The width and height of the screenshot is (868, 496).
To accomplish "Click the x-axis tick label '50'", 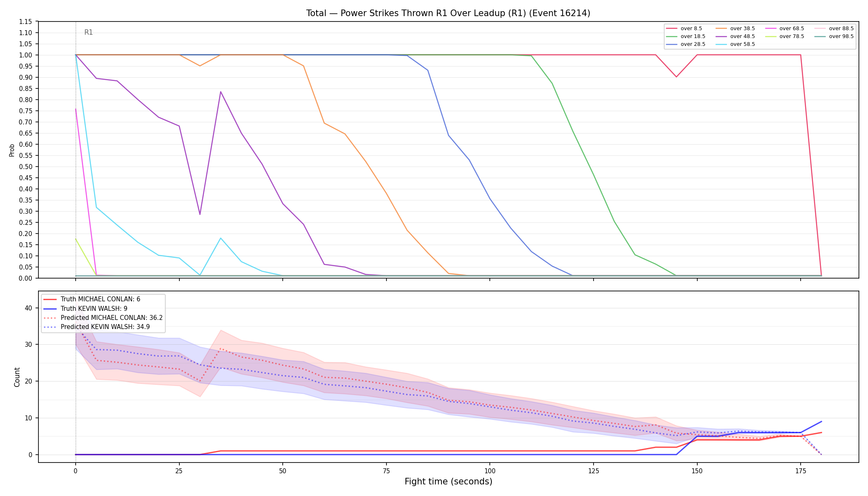I will pyautogui.click(x=283, y=470).
